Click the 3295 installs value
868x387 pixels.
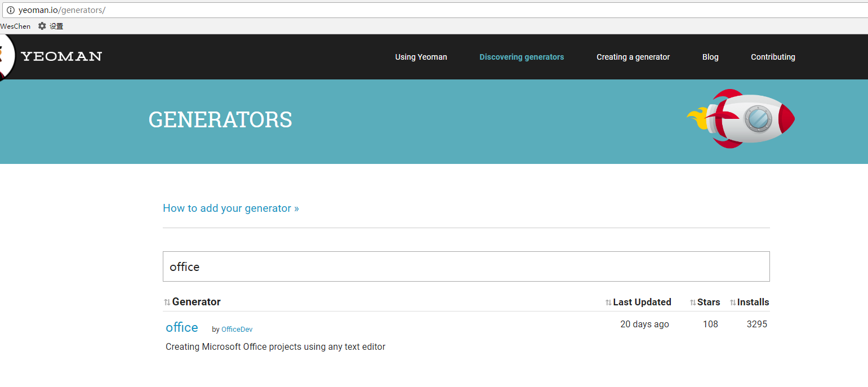[x=757, y=324]
